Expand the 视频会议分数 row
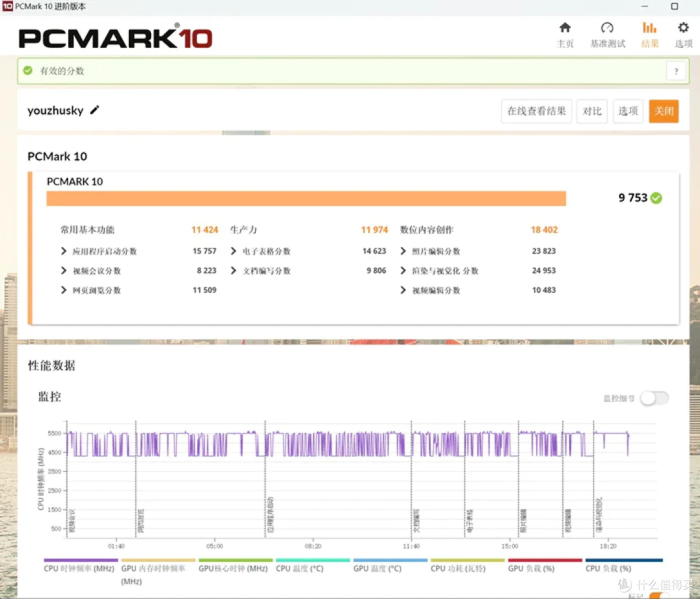 coord(64,270)
